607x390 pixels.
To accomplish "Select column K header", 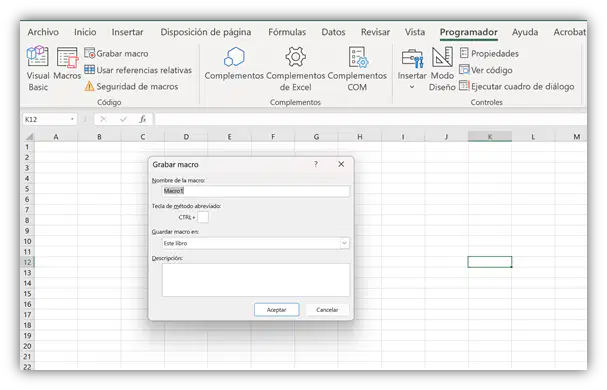I will [x=490, y=137].
